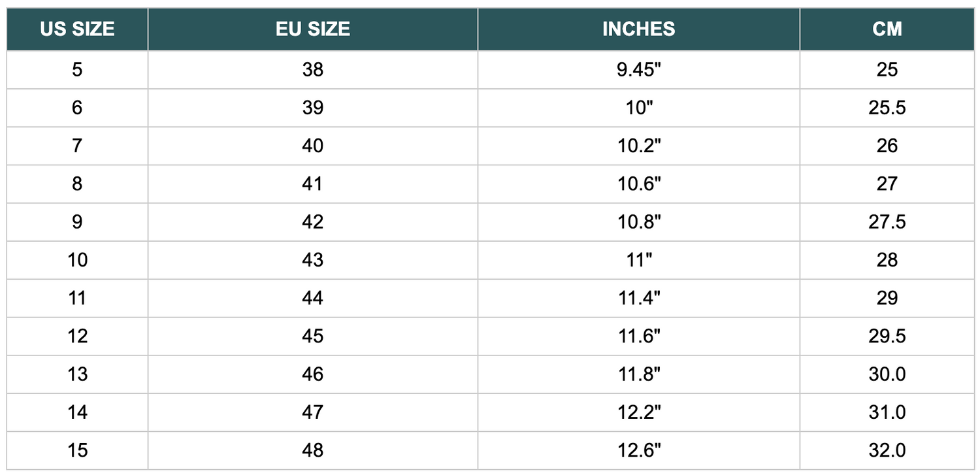Viewport: 980px width, 475px height.
Task: Select EU size 43 cell
Action: click(313, 259)
